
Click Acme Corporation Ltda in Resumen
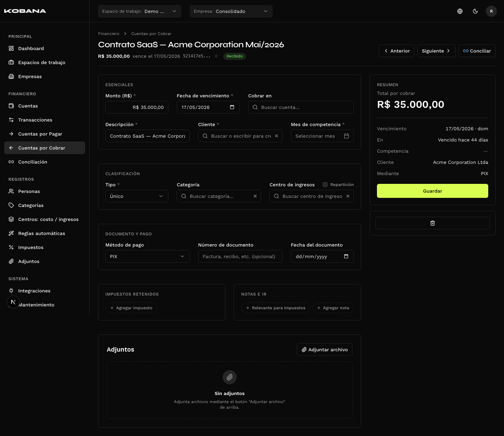click(x=461, y=162)
